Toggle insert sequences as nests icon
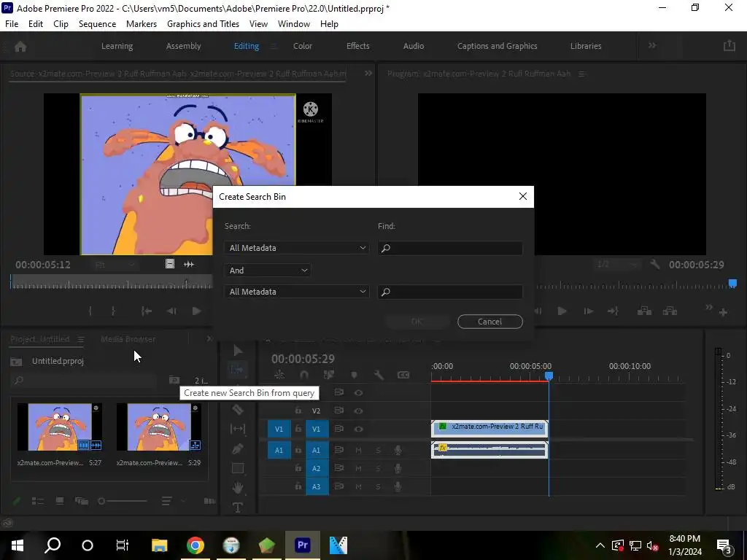Screen dimensions: 747x560 (279, 376)
